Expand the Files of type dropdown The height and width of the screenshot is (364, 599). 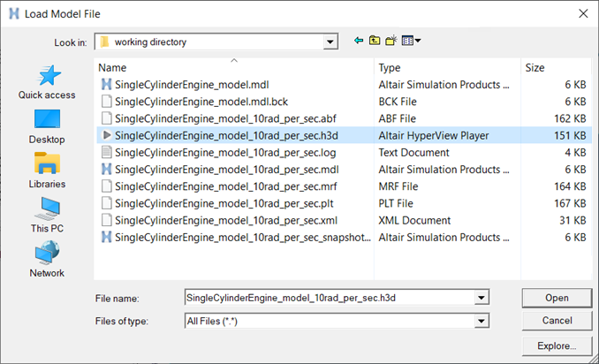pos(481,321)
